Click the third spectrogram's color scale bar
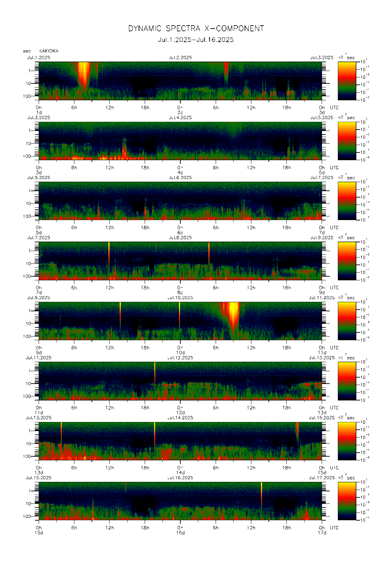392x565 pixels. coord(347,201)
